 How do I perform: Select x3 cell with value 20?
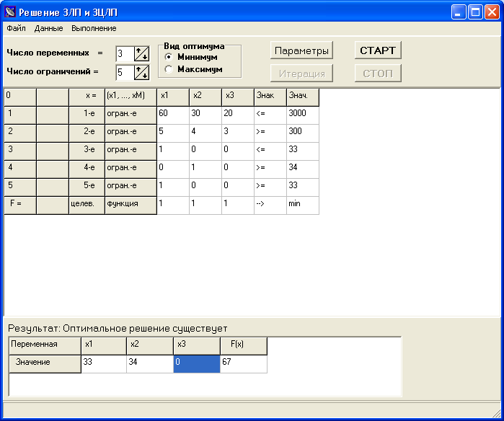click(x=238, y=115)
